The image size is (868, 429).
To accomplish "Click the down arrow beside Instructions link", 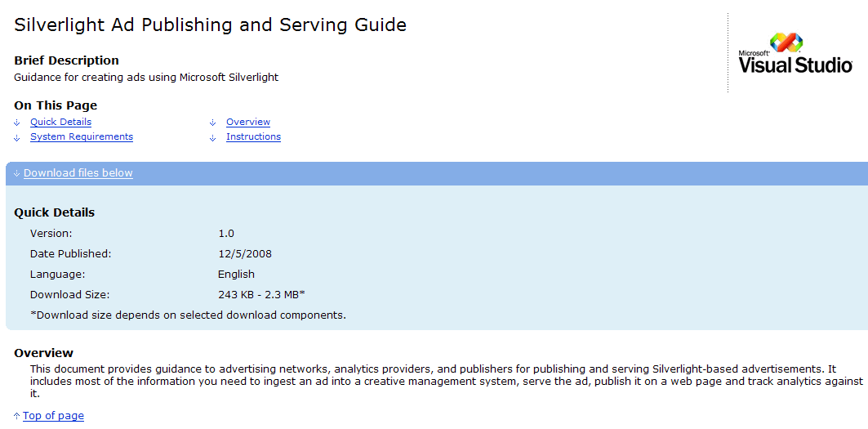I will coord(212,137).
